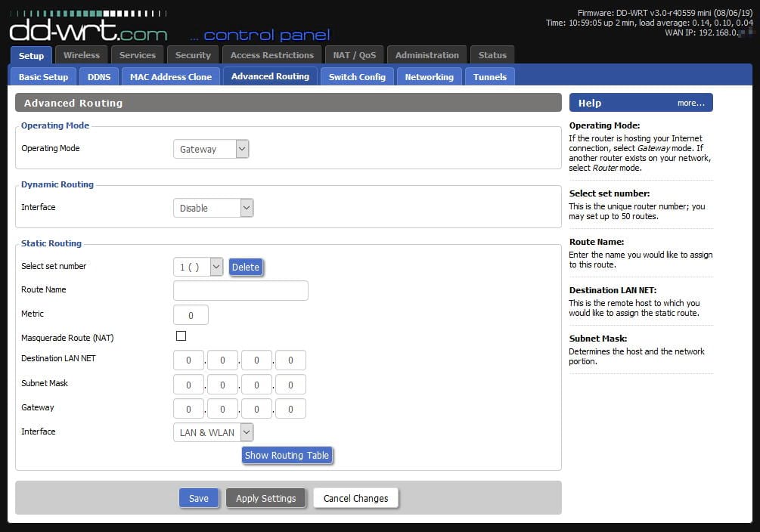Delete the selected route set
760x532 pixels.
[x=246, y=267]
